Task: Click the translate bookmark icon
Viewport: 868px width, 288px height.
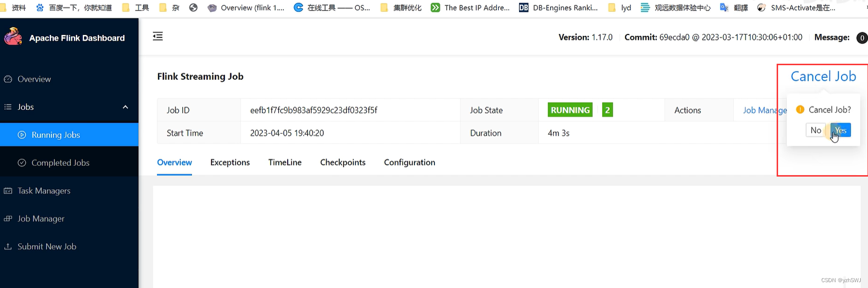Action: tap(724, 7)
